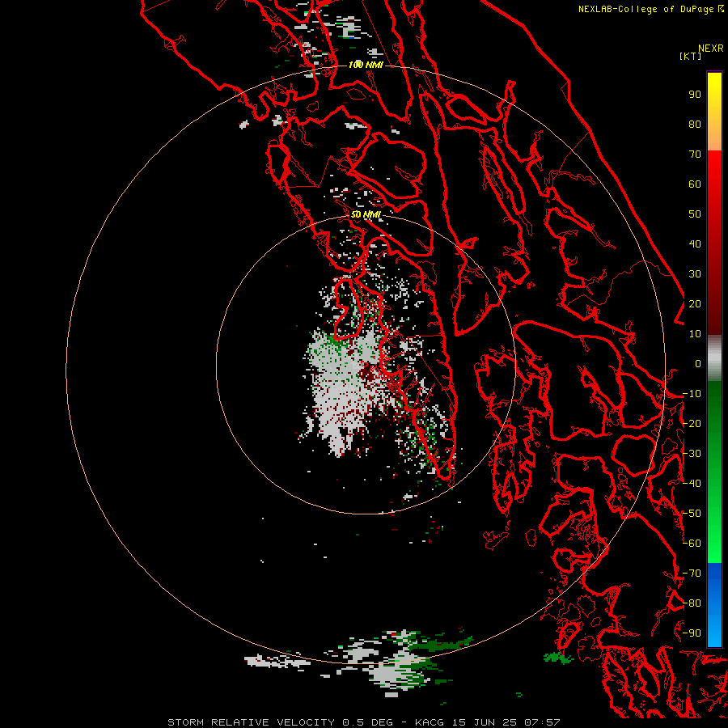
Task: Click the -70 value on the velocity scale
Action: point(692,574)
